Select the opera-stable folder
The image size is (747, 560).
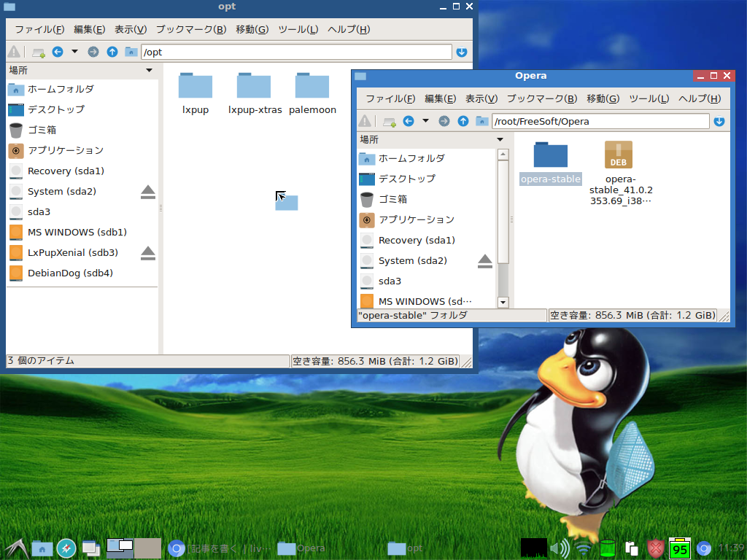coord(550,163)
